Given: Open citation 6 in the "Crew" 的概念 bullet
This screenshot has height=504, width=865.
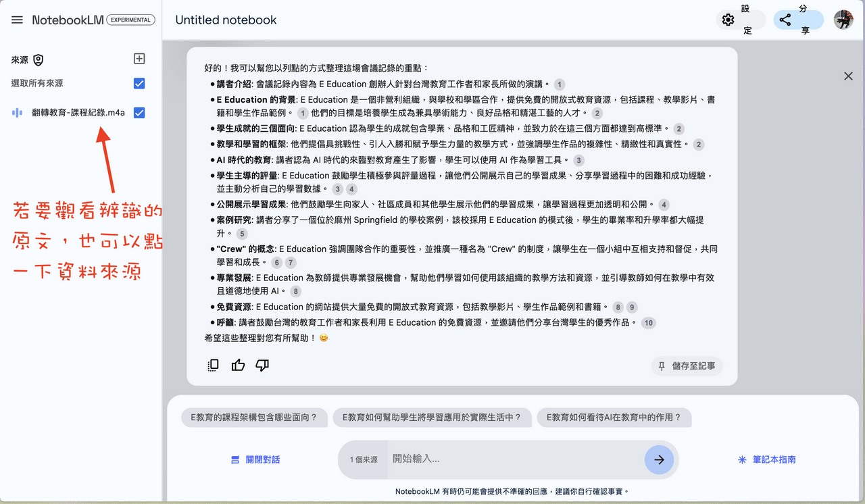Looking at the screenshot, I should pos(277,263).
